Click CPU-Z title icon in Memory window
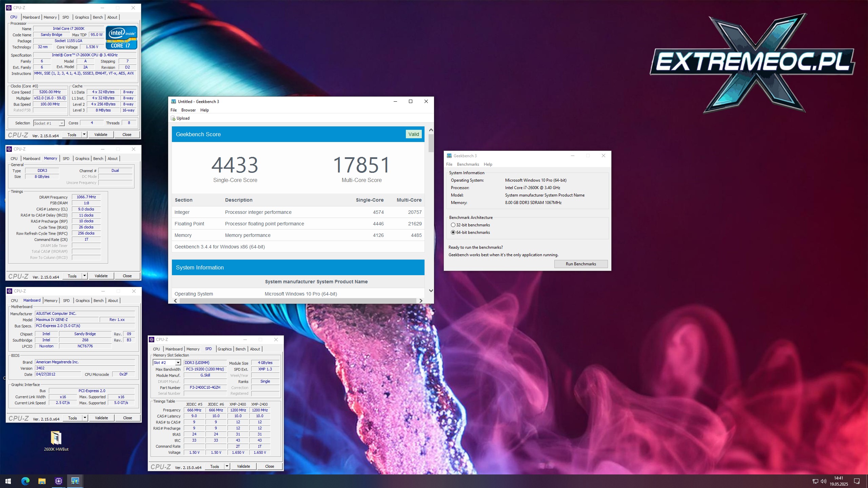The width and height of the screenshot is (868, 488). click(x=9, y=149)
